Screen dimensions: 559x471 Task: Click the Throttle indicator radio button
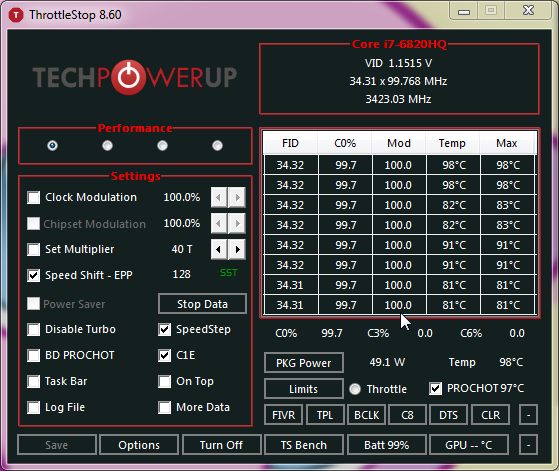pos(355,389)
